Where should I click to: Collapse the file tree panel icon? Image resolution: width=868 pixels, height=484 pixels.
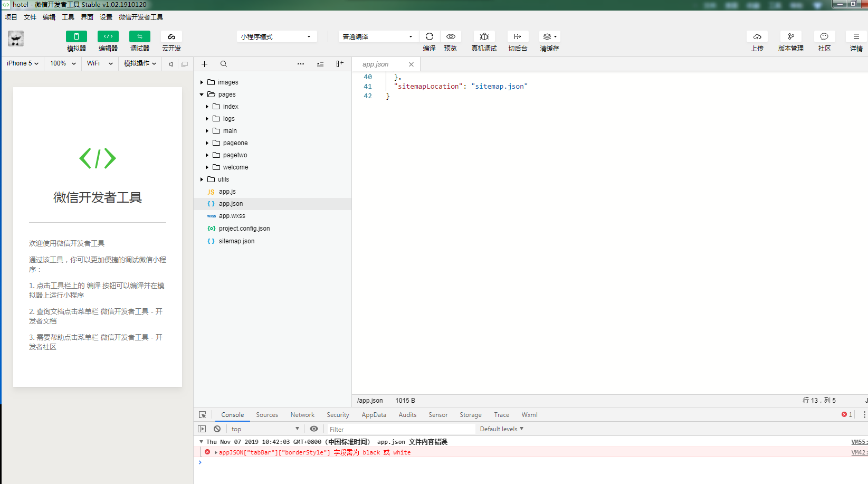[340, 64]
